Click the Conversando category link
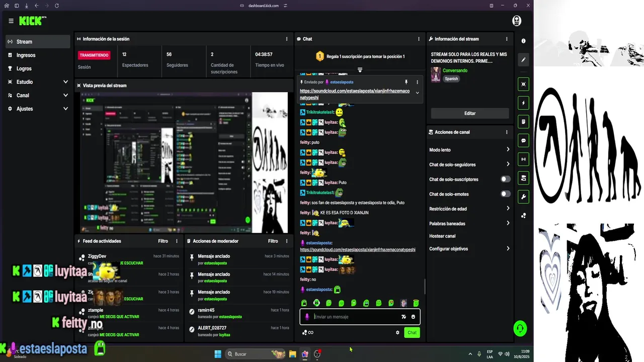This screenshot has height=362, width=644. click(455, 70)
